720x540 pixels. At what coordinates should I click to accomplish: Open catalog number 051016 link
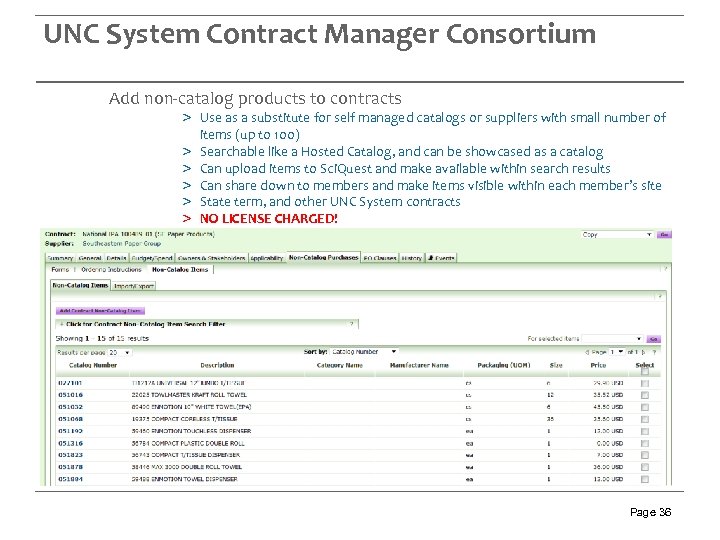pos(70,395)
